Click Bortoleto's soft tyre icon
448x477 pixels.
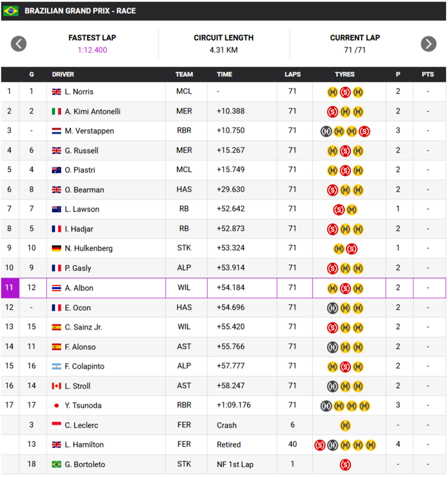[345, 465]
